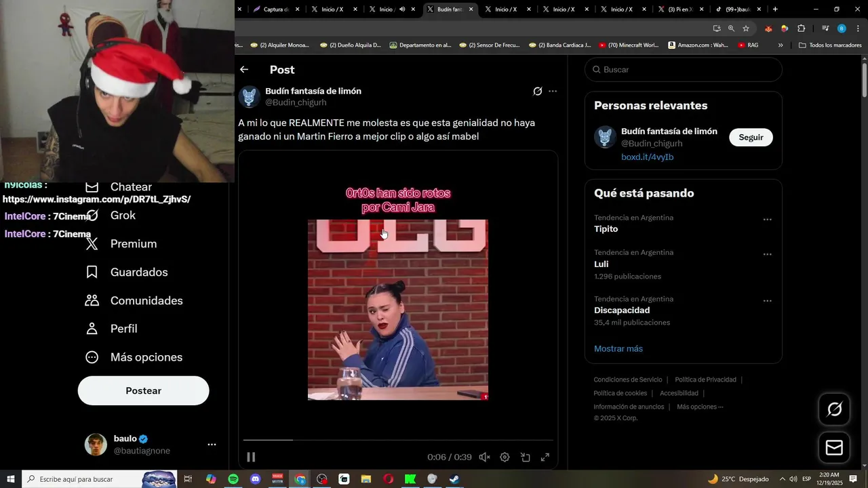Open the @Budin_chigurh handle in the post
This screenshot has width=868, height=488.
pos(296,102)
